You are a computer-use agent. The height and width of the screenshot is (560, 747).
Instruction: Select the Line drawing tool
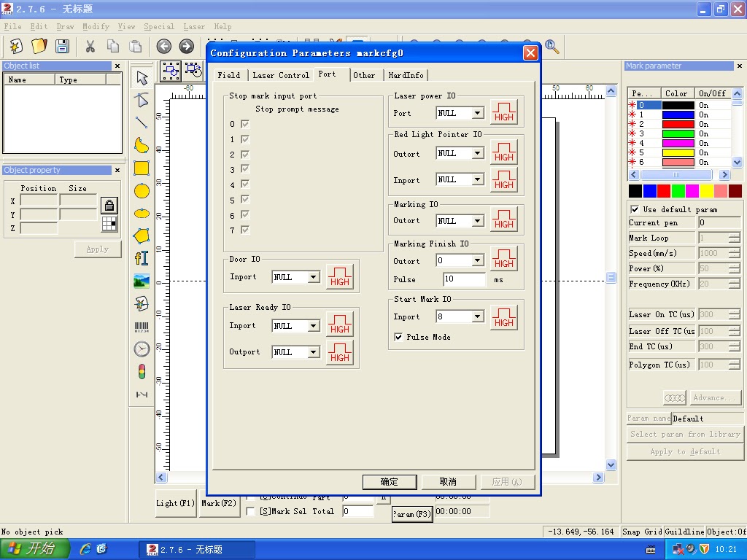[x=141, y=122]
